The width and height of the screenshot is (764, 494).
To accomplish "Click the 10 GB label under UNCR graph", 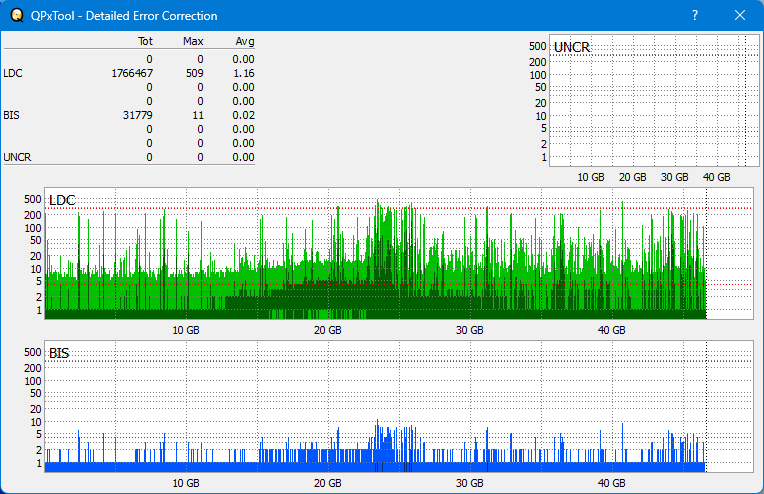I will pyautogui.click(x=591, y=177).
